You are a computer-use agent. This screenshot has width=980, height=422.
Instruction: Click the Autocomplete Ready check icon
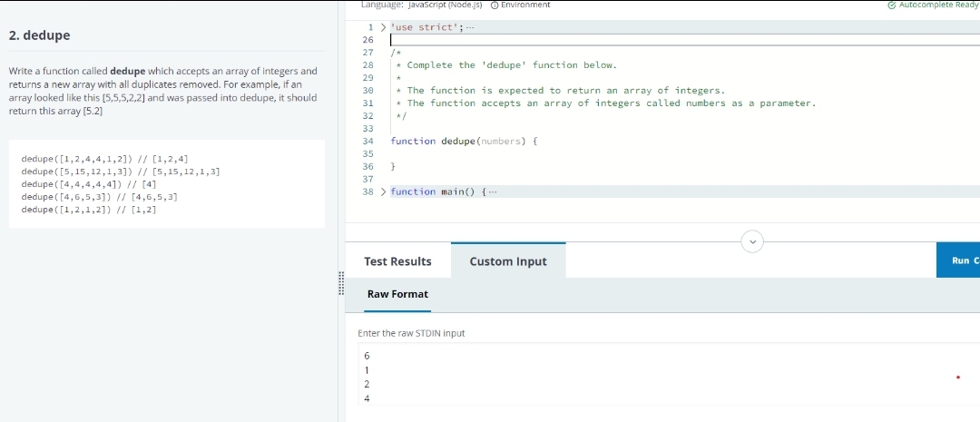tap(891, 5)
